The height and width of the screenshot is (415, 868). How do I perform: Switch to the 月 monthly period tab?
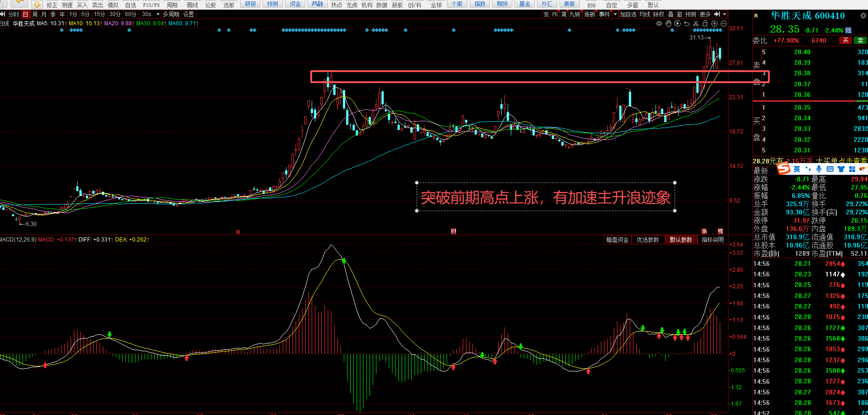click(44, 14)
